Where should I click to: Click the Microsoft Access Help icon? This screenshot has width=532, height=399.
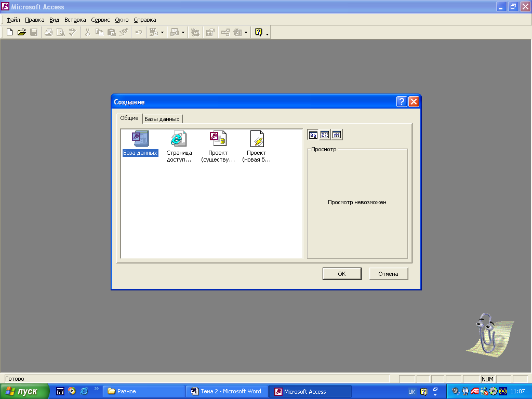click(259, 32)
